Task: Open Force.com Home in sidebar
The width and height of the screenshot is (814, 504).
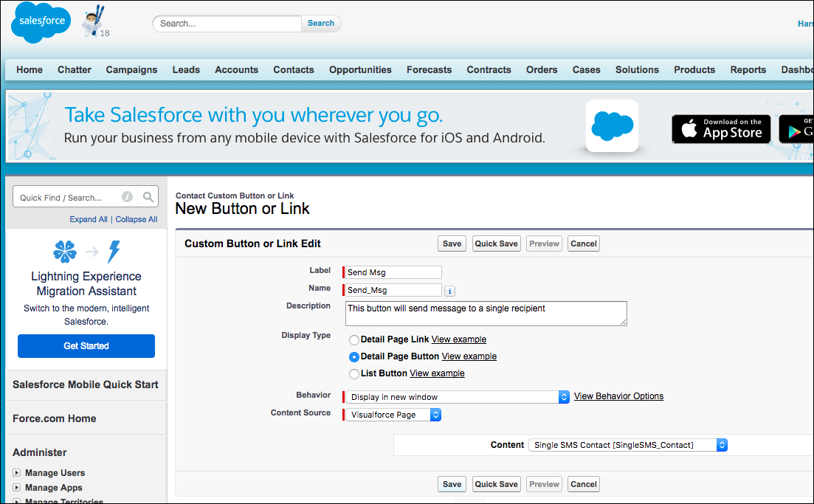Action: click(55, 418)
